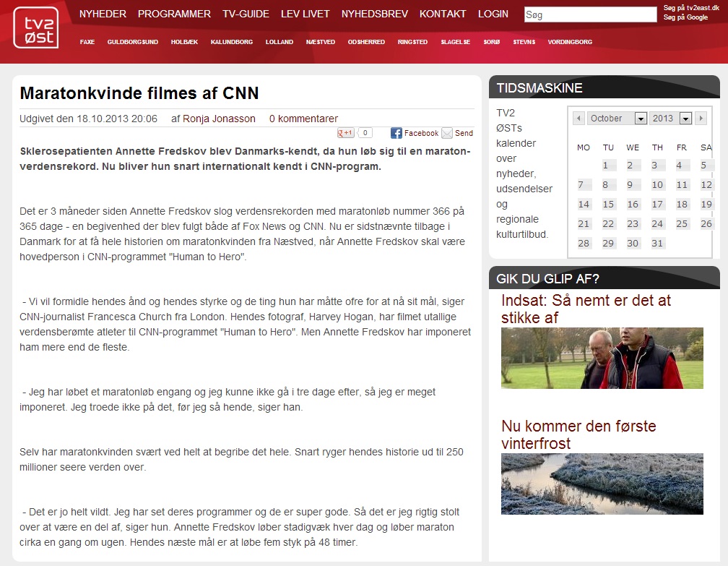
Task: Open the NYHEDSBREV menu item
Action: (x=375, y=14)
